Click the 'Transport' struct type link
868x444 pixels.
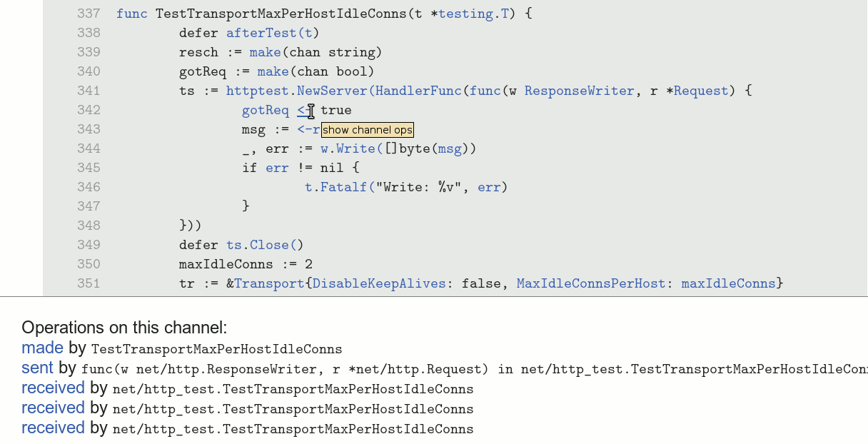click(x=269, y=283)
